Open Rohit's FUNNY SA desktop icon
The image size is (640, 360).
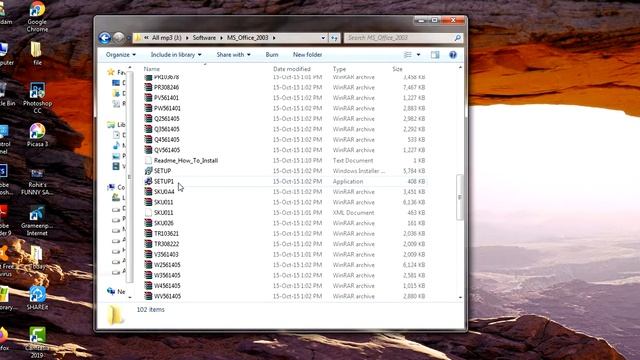tap(37, 182)
